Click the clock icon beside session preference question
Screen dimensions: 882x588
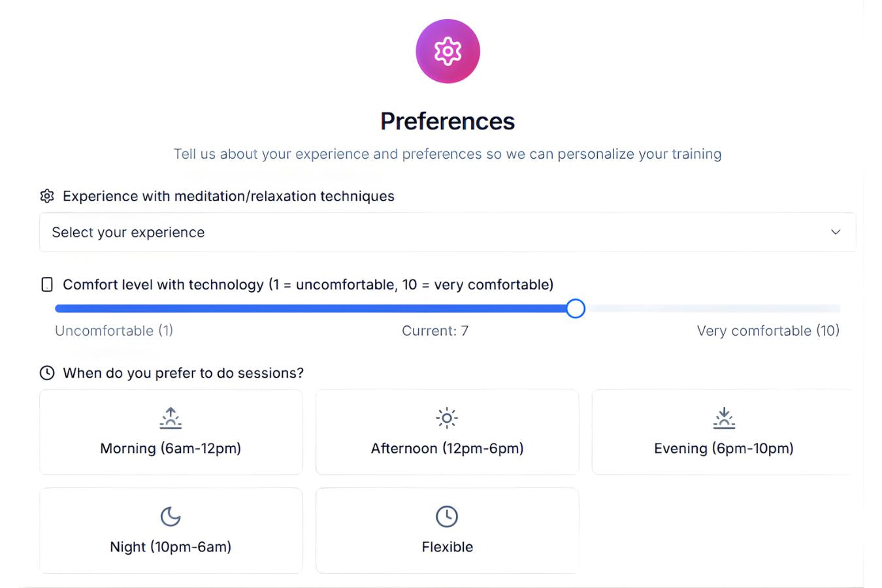pos(47,373)
